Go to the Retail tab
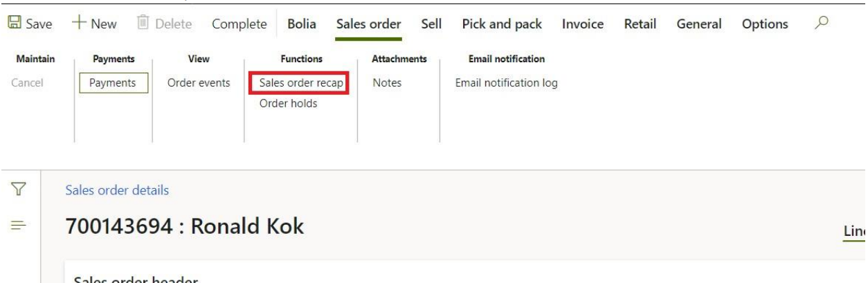The height and width of the screenshot is (283, 868). tap(640, 24)
